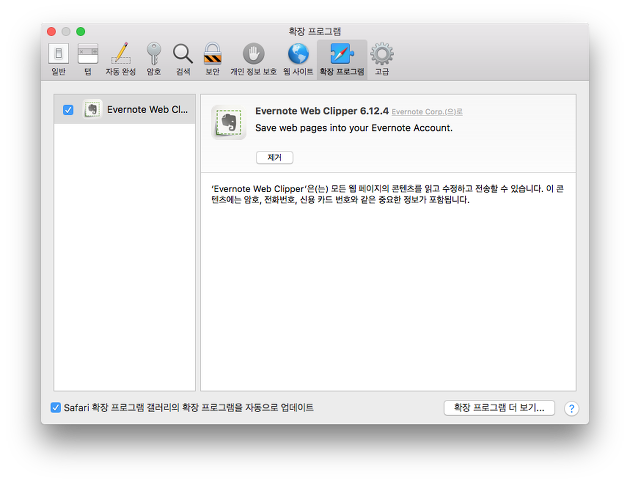Image resolution: width=630 pixels, height=483 pixels.
Task: Click the large Evernote Web Clipper icon
Action: click(x=229, y=123)
